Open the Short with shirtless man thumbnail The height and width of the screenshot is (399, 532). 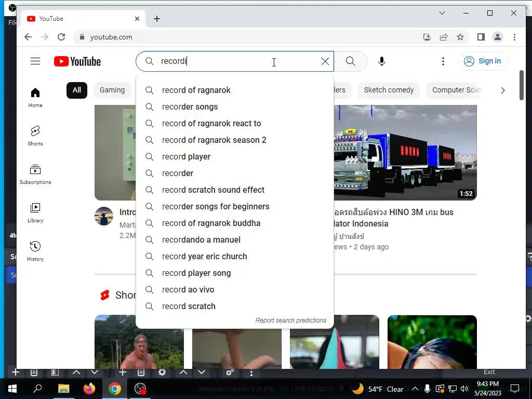click(139, 342)
